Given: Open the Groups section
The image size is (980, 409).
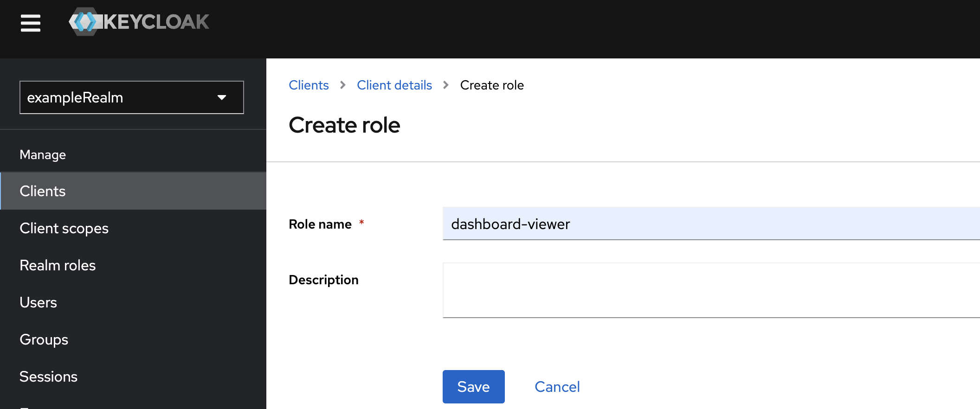Looking at the screenshot, I should (44, 339).
